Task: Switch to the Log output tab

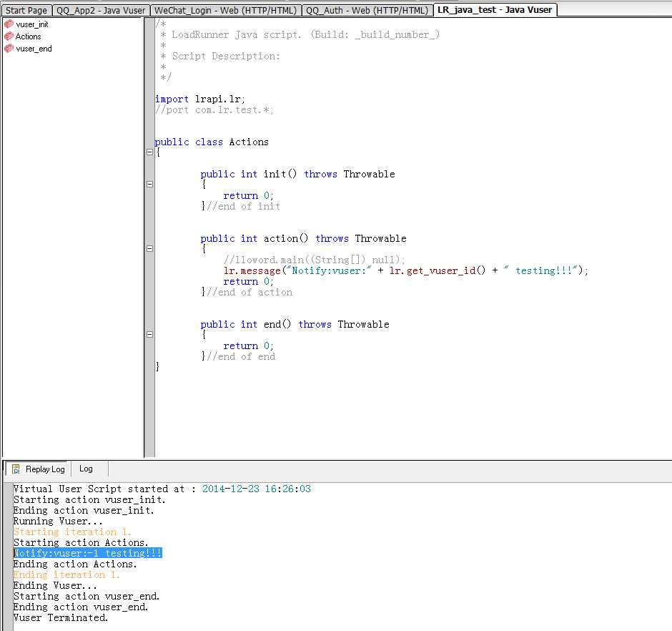Action: coord(86,469)
